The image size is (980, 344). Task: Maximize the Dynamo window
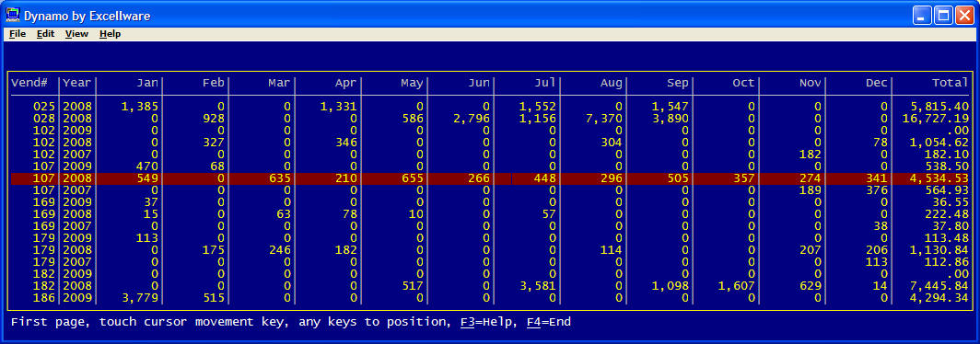[x=943, y=16]
